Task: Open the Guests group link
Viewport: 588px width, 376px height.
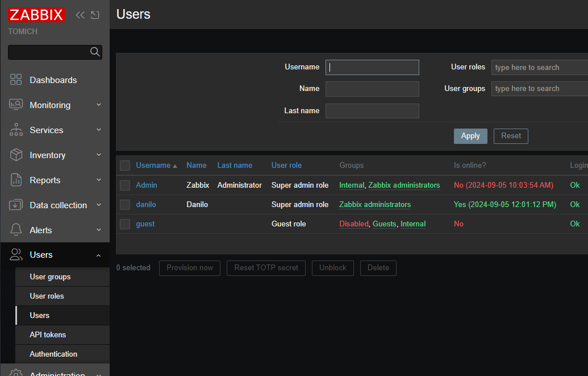Action: coord(385,224)
